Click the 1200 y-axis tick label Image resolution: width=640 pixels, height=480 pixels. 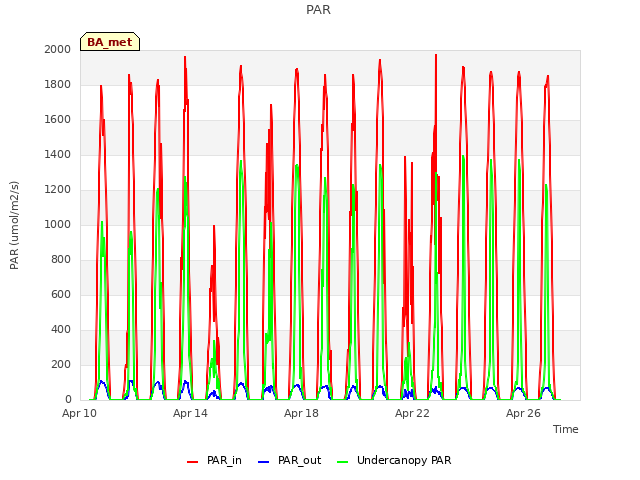click(x=58, y=189)
